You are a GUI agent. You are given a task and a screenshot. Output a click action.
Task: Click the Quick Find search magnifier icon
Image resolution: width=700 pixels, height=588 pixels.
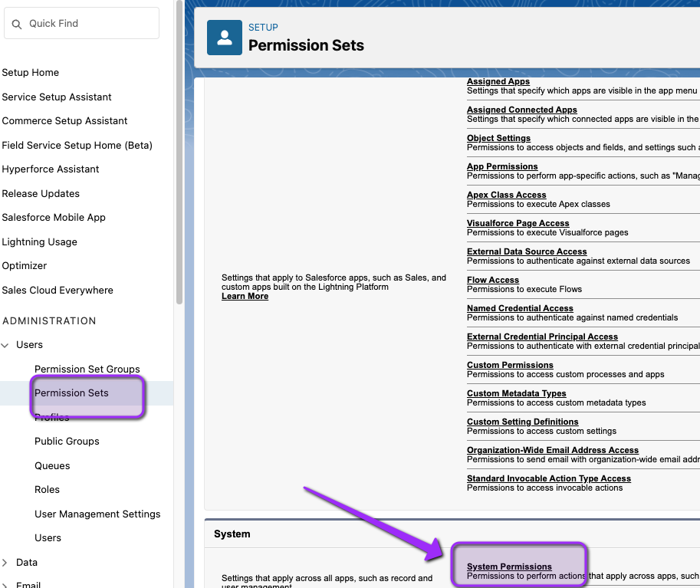(x=17, y=24)
